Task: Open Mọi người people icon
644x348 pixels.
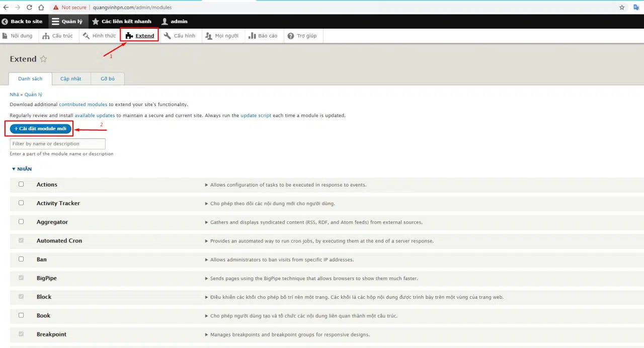Action: [209, 36]
